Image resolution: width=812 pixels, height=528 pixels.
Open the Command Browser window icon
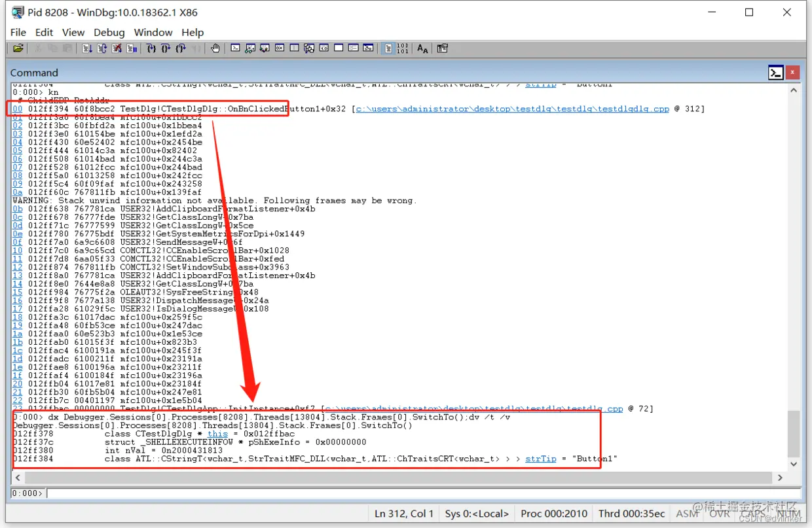368,48
